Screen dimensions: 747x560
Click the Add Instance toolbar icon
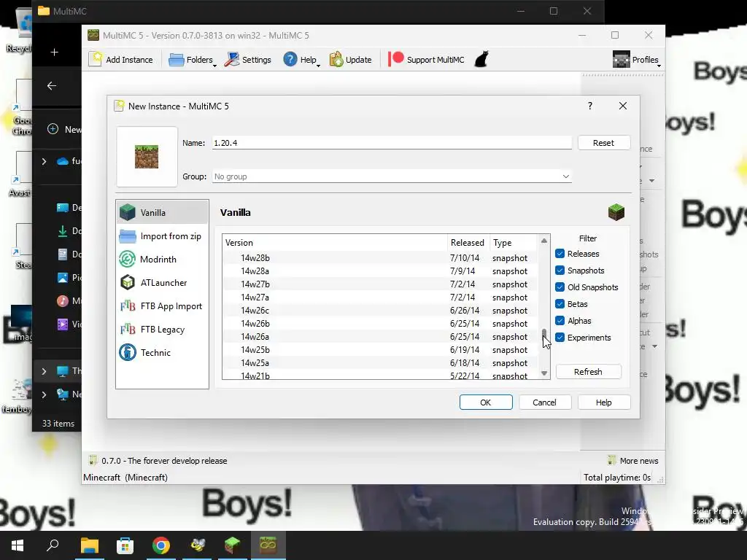(x=121, y=60)
